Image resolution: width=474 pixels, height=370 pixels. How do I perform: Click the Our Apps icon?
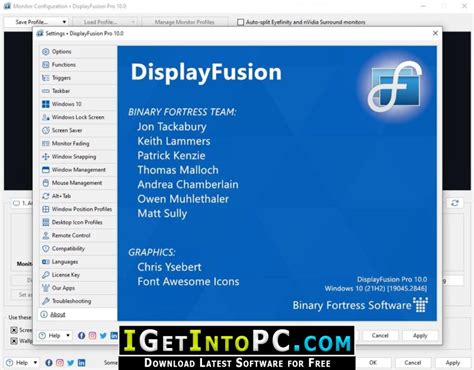click(46, 288)
